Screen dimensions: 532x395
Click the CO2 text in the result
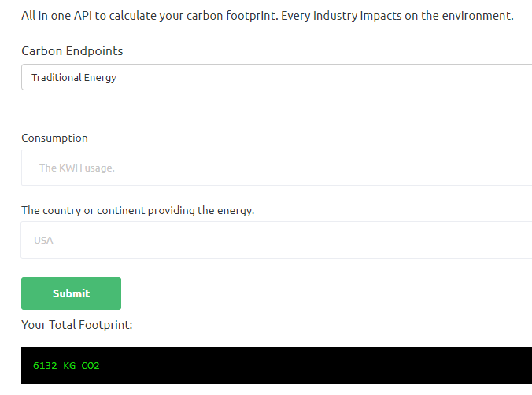point(91,366)
